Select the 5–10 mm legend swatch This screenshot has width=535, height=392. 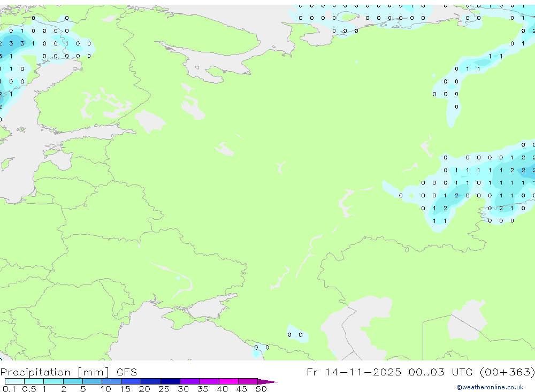click(93, 381)
